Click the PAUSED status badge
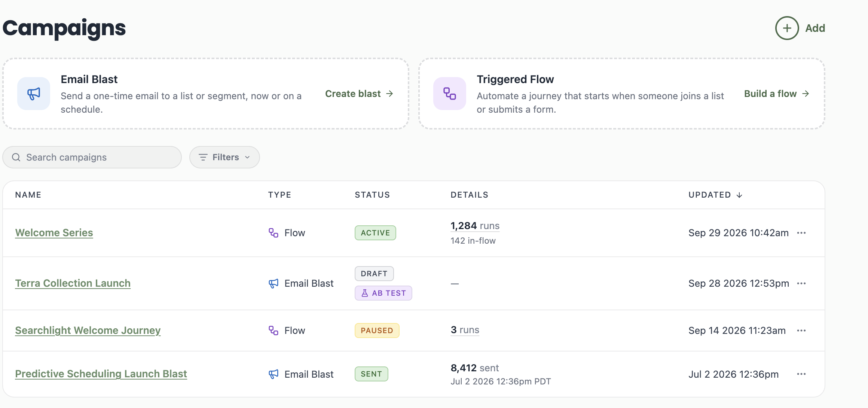 [377, 331]
